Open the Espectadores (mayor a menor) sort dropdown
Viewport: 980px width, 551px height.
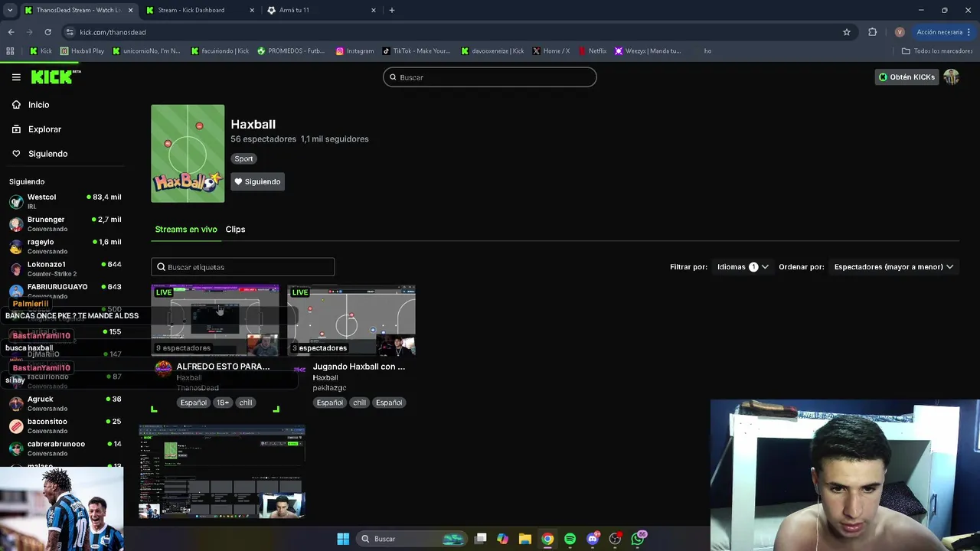pos(893,267)
